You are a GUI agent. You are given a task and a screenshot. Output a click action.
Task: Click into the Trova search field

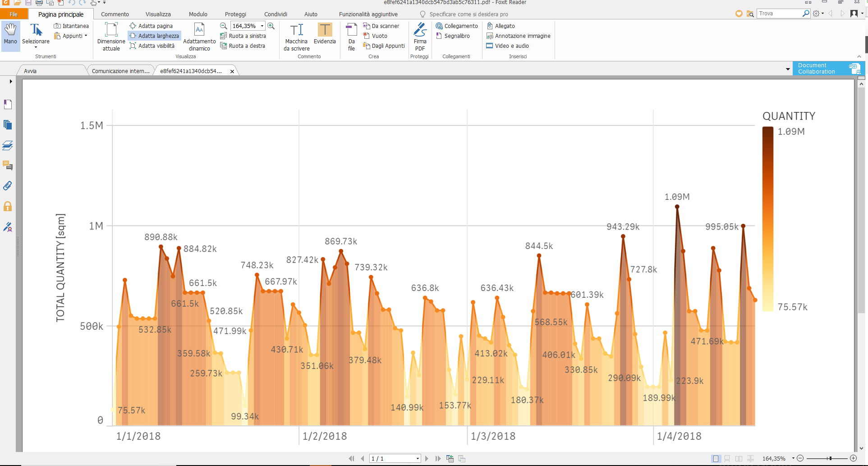click(779, 14)
